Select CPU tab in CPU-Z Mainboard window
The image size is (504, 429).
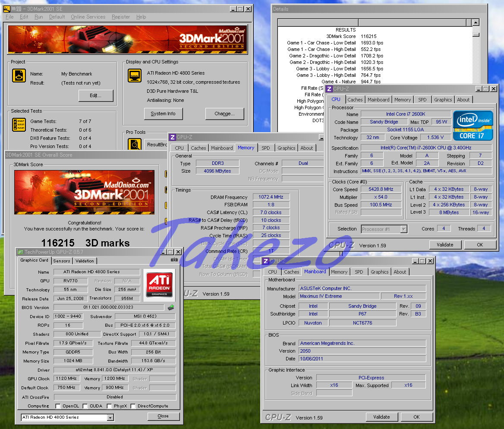[273, 272]
